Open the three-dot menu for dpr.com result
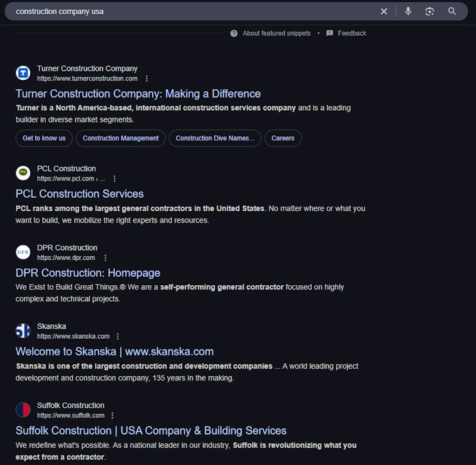 click(105, 258)
